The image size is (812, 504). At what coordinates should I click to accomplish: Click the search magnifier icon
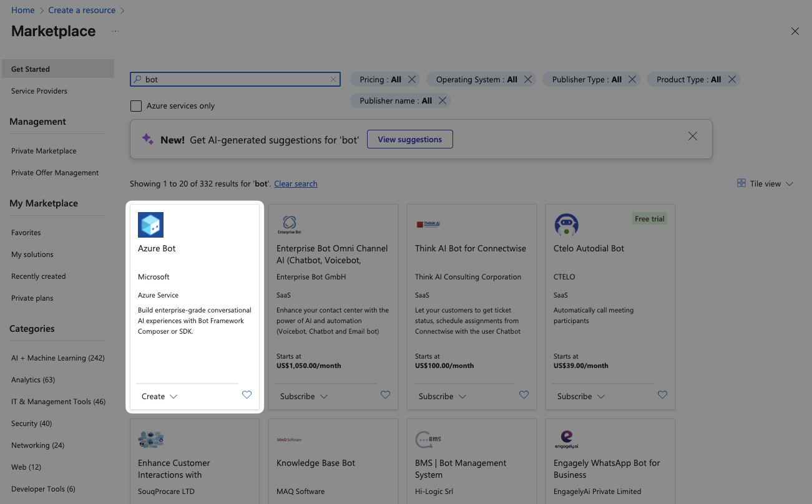[138, 79]
